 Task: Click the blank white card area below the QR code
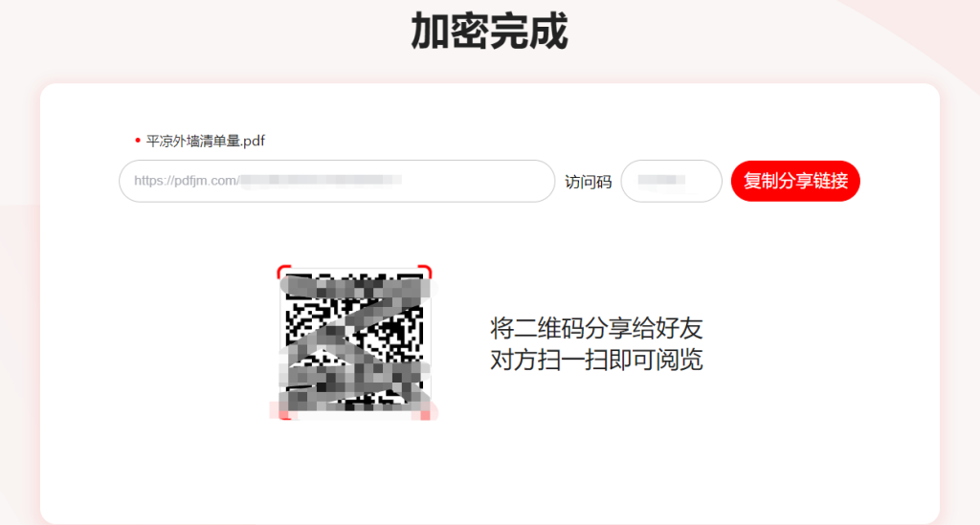click(x=489, y=471)
